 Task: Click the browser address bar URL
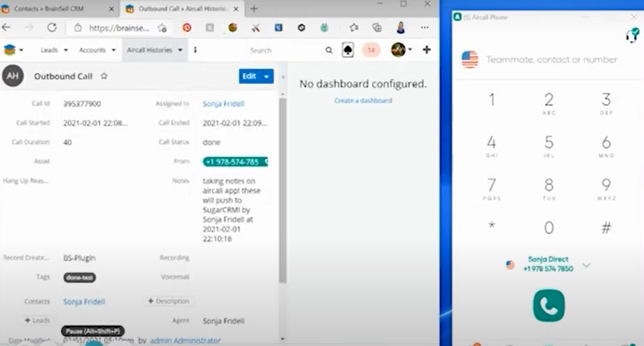[119, 28]
